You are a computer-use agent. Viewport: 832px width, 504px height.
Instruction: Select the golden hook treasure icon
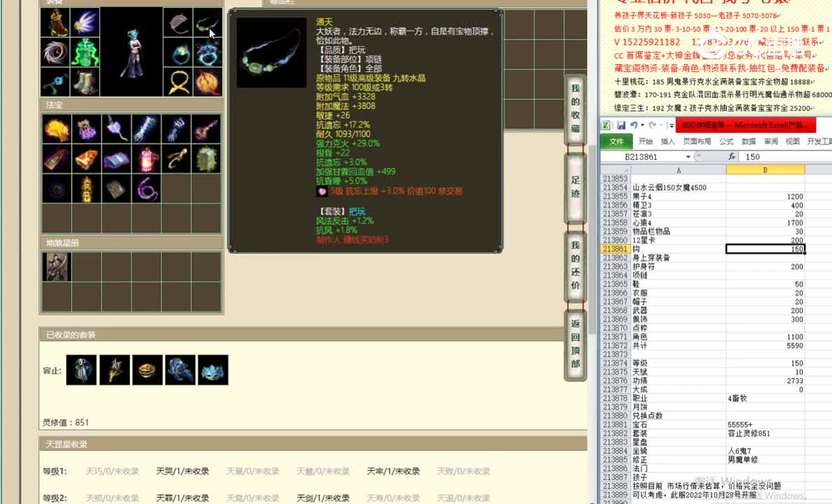click(x=176, y=159)
